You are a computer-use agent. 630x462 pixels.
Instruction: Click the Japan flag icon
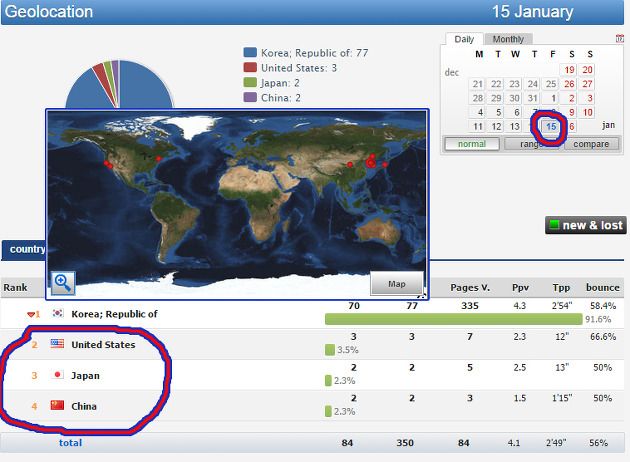tap(57, 374)
